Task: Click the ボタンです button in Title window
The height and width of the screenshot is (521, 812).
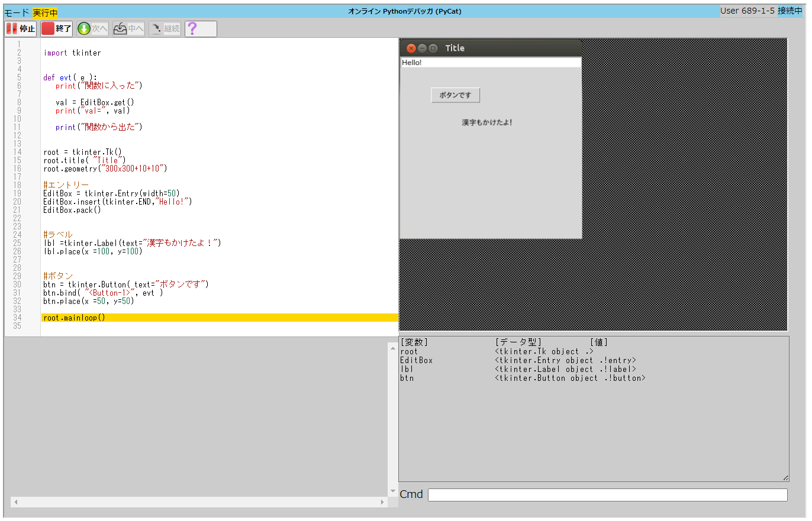Action: click(x=455, y=95)
